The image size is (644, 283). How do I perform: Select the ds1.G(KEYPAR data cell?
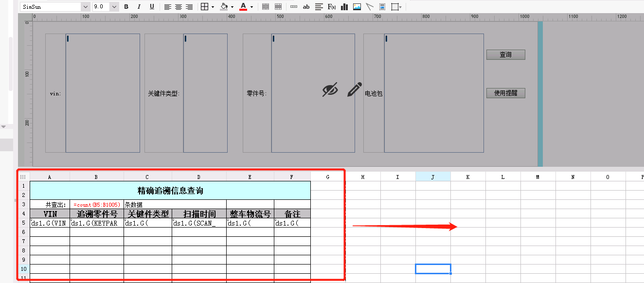pos(97,223)
